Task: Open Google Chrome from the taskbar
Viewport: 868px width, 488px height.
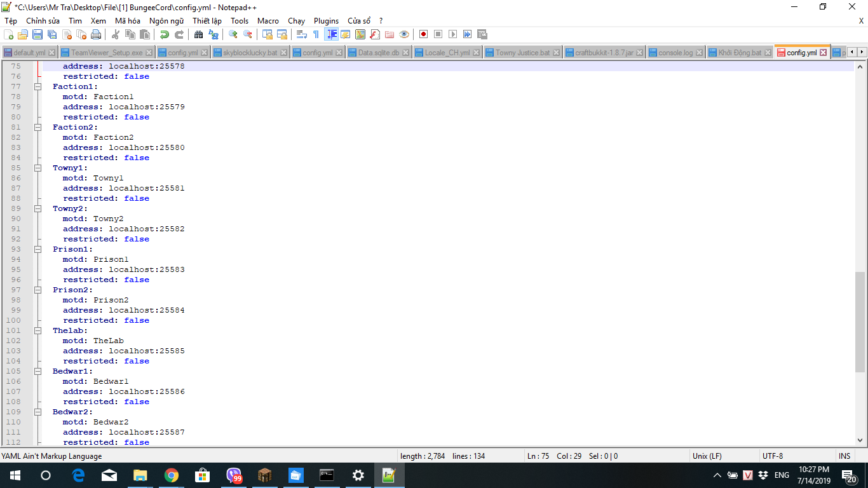Action: [171, 475]
